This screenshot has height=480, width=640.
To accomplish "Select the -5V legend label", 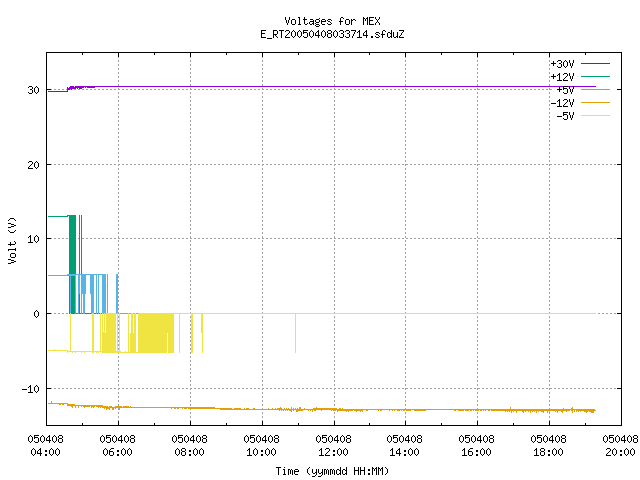I will click(565, 116).
